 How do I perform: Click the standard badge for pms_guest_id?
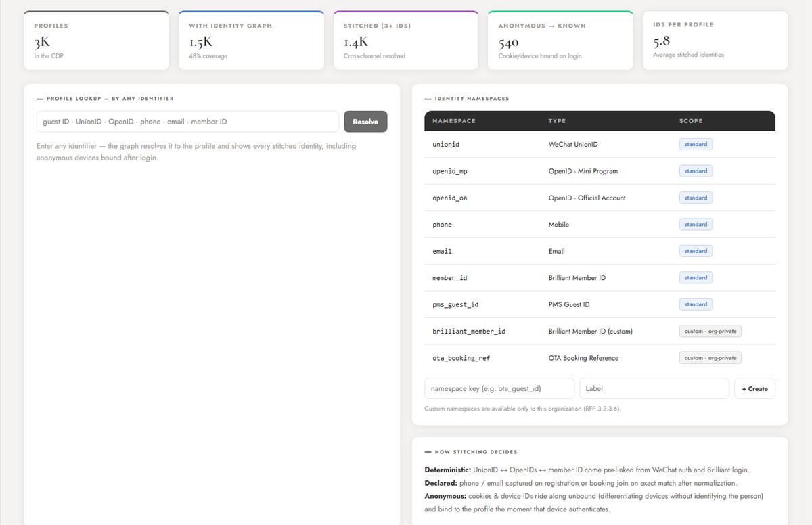point(696,304)
